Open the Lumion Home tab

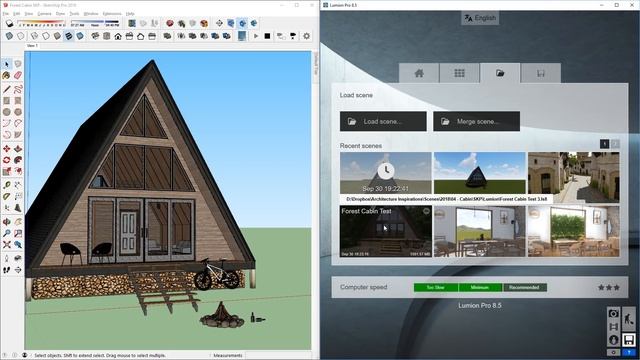pyautogui.click(x=419, y=73)
